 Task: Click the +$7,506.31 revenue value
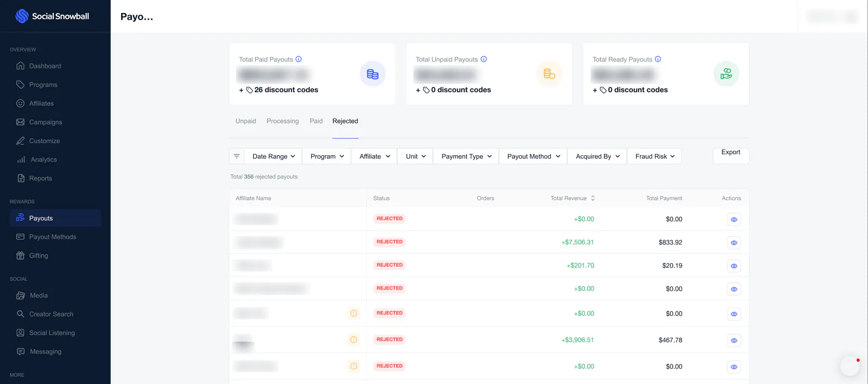coord(578,242)
